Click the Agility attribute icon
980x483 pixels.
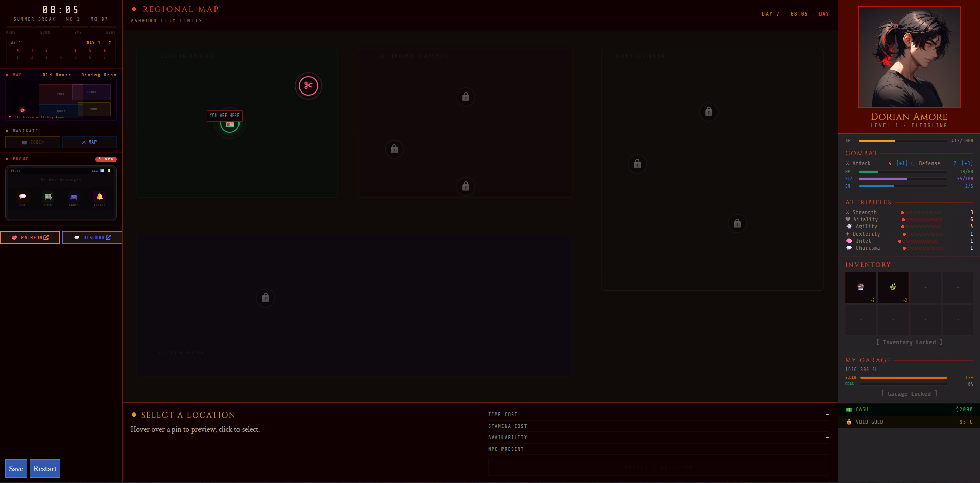(x=849, y=227)
